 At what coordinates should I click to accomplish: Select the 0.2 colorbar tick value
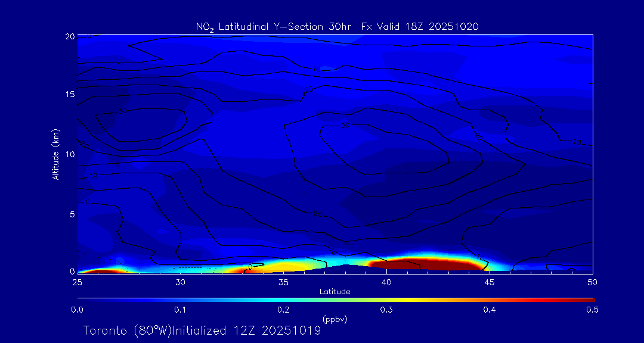click(283, 310)
